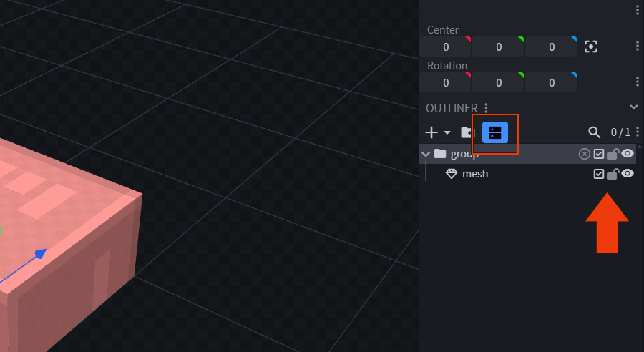
Task: Uncheck the group export checkbox
Action: pyautogui.click(x=599, y=154)
